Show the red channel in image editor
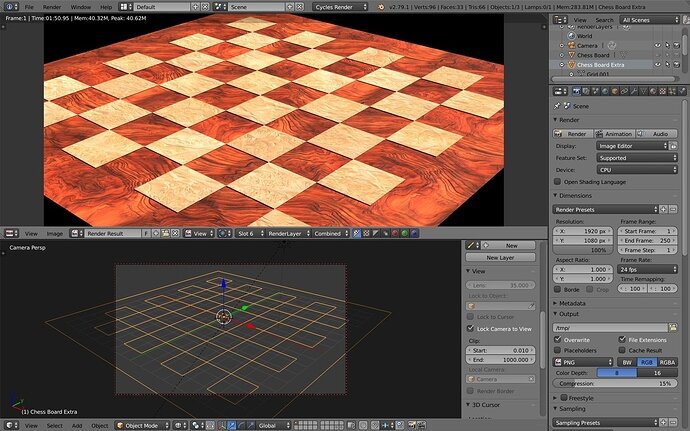Image resolution: width=690 pixels, height=431 pixels. coord(395,233)
